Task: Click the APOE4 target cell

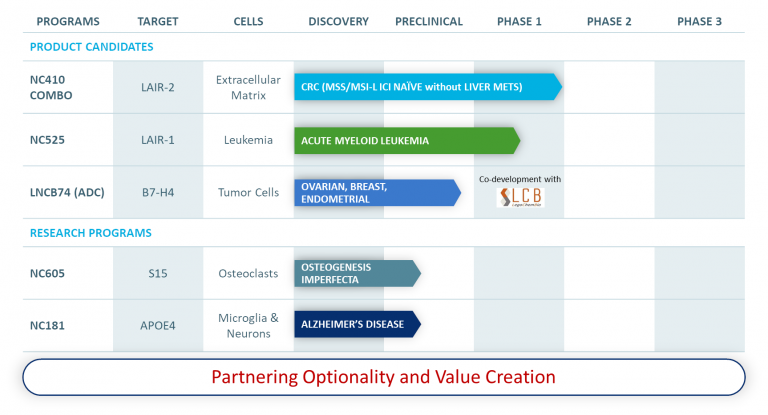Action: (x=158, y=326)
